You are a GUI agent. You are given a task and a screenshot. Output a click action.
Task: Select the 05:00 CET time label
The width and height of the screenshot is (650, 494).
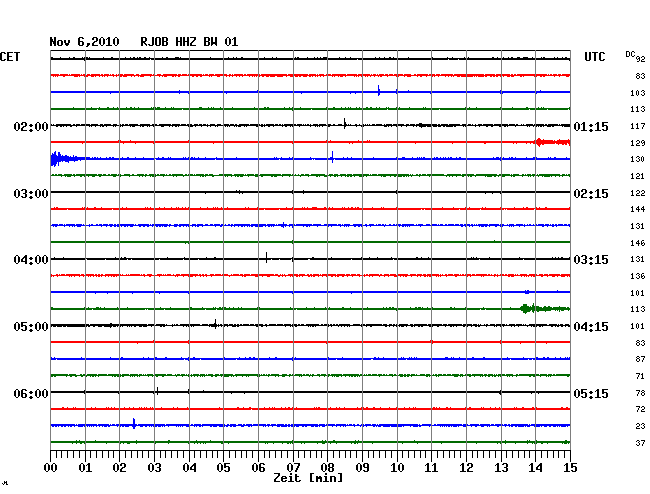click(31, 327)
